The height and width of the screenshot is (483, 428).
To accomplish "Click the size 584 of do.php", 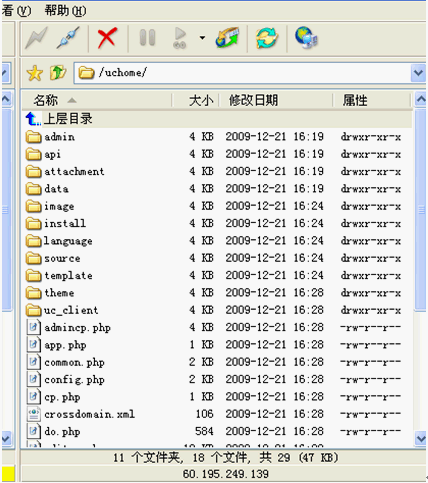I will [204, 431].
